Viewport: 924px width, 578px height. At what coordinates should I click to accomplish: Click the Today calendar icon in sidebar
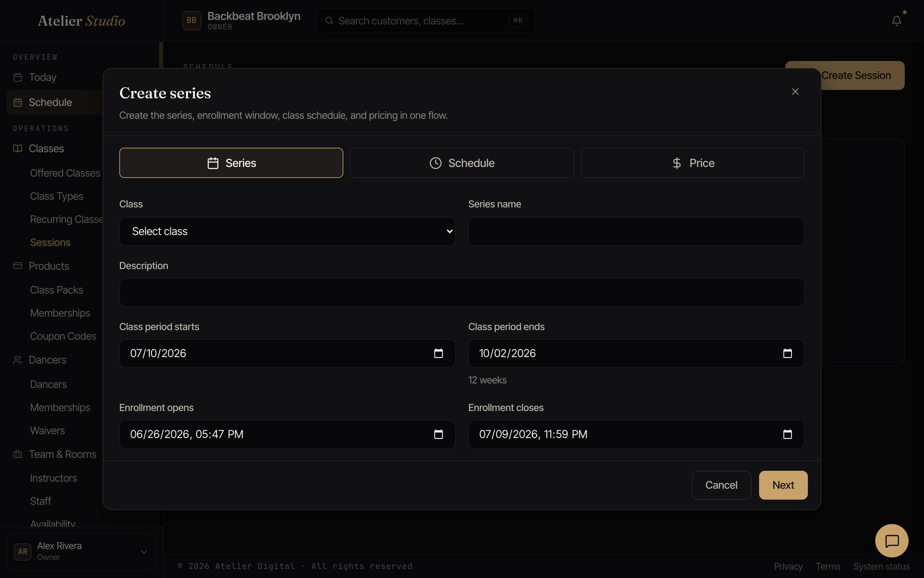[x=18, y=78]
